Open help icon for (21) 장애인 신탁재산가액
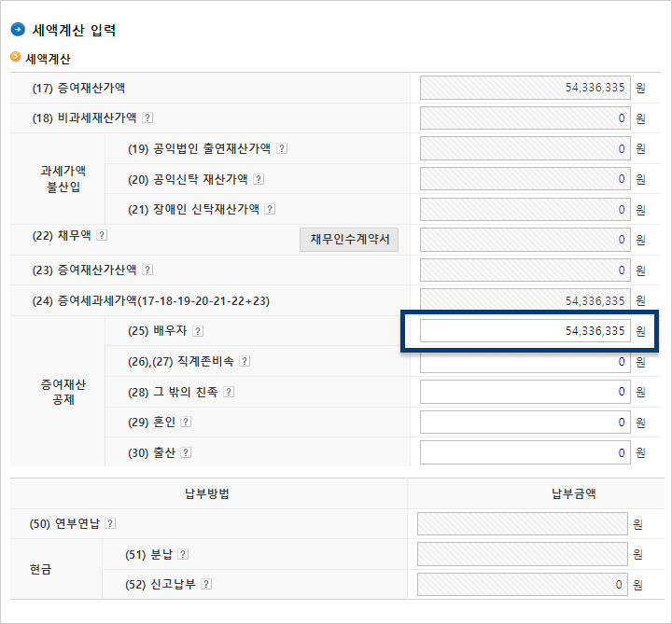 (x=270, y=209)
